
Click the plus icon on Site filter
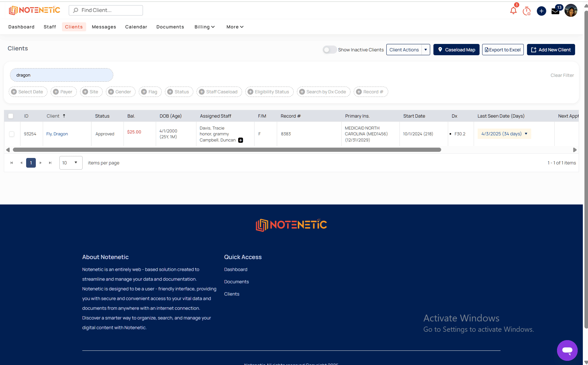[x=85, y=92]
